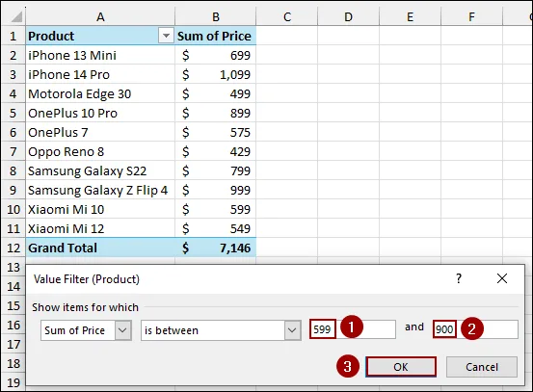Select column D header
Screen dimensions: 533x392
click(x=348, y=16)
